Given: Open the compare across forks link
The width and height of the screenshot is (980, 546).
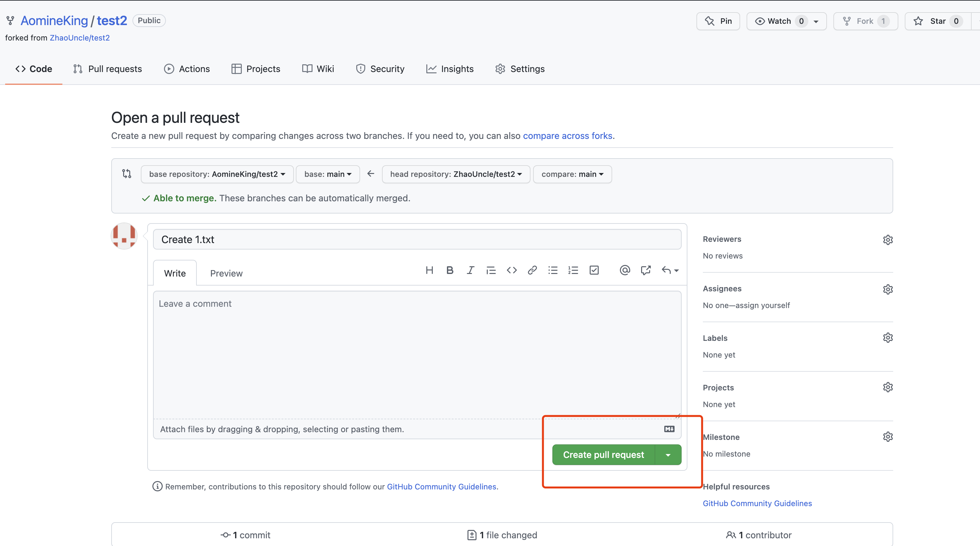Looking at the screenshot, I should tap(567, 136).
